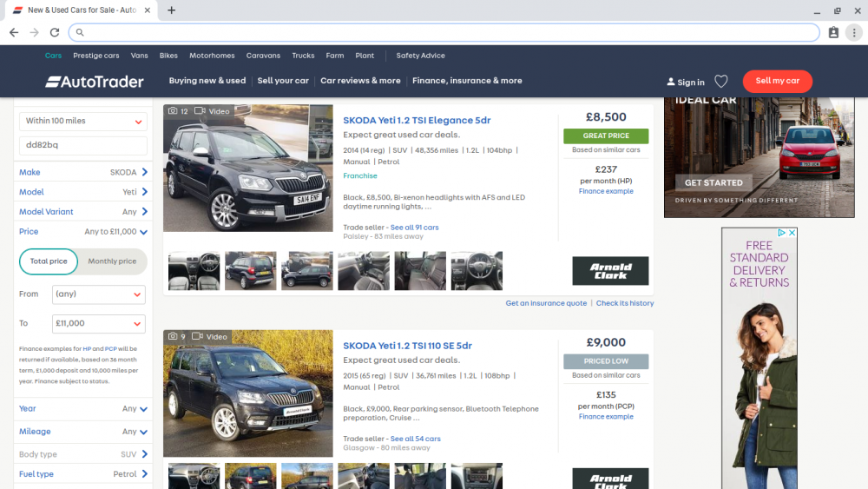Expand the Year filter

tap(83, 409)
